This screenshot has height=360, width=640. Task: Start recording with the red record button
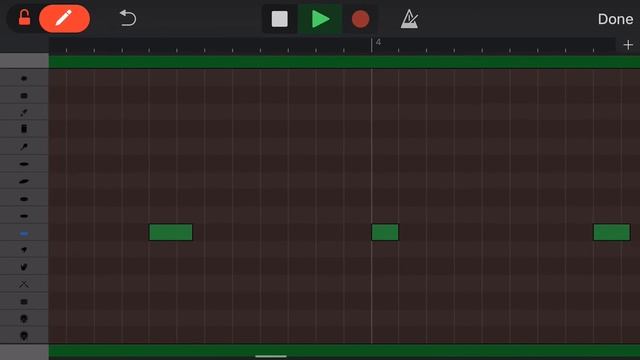pos(360,19)
